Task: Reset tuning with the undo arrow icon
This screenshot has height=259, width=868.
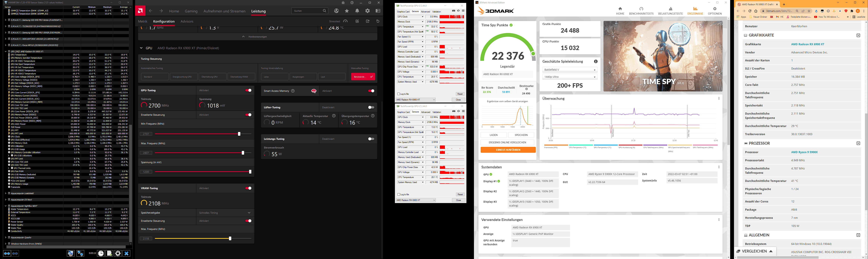Action: tap(378, 21)
